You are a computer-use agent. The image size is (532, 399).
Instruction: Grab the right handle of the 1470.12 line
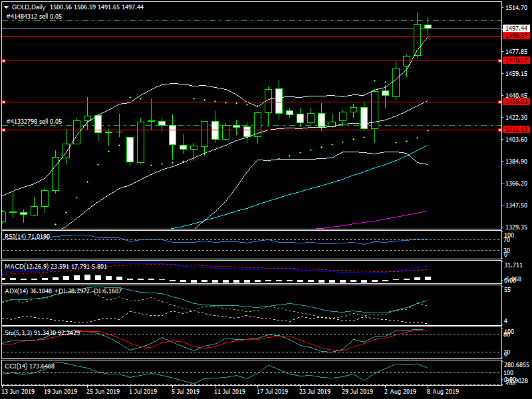(499, 61)
